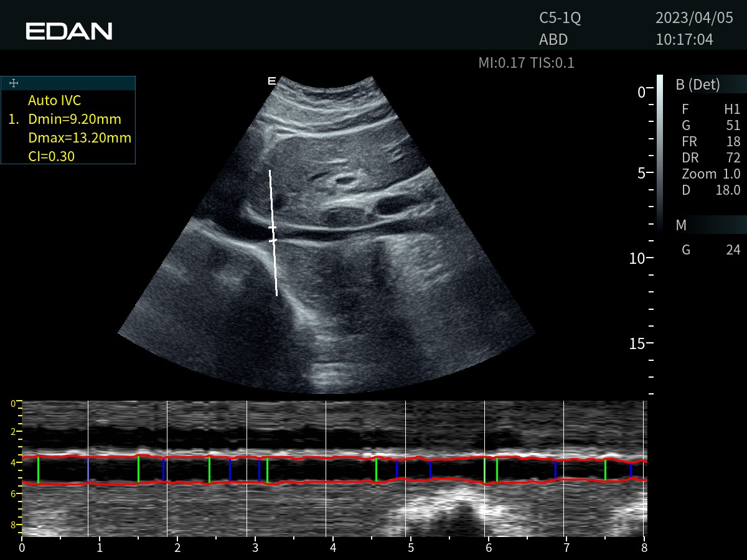The height and width of the screenshot is (560, 747).
Task: Click the M gain value 24
Action: point(733,250)
